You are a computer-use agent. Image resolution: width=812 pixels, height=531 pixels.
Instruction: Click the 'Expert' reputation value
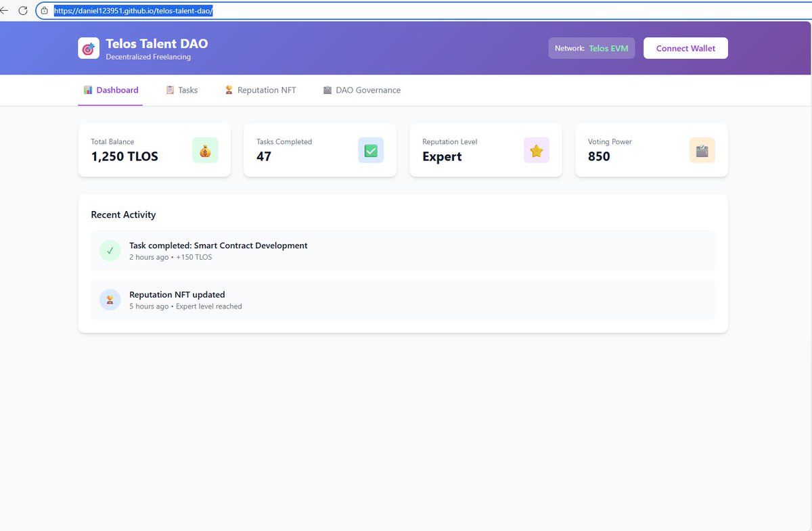(442, 156)
